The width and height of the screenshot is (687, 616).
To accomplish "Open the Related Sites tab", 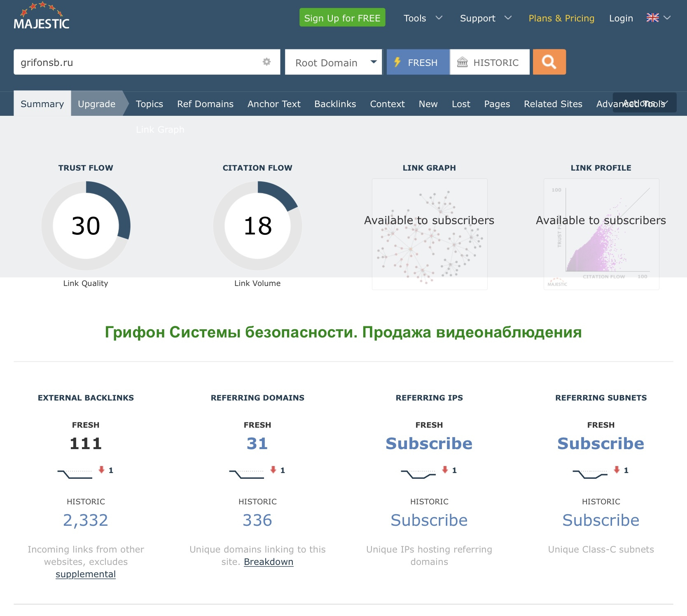I will (x=553, y=104).
